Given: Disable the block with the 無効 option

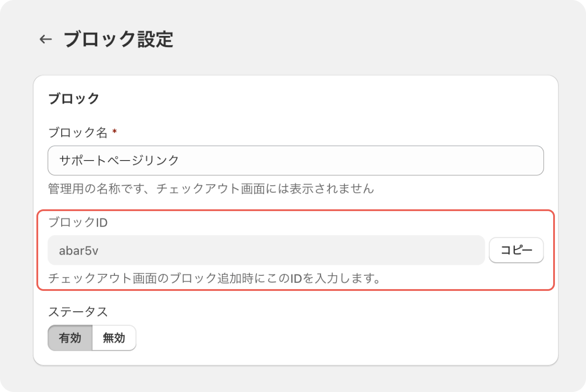Looking at the screenshot, I should 114,338.
